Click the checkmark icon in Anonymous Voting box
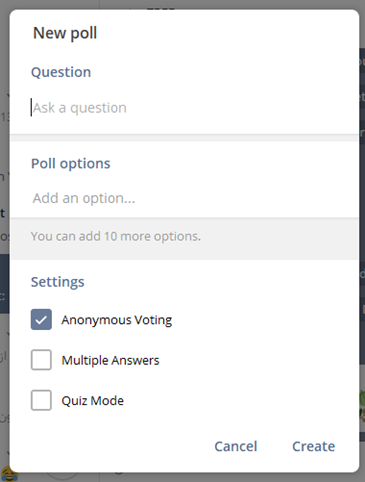This screenshot has width=365, height=482. [41, 320]
